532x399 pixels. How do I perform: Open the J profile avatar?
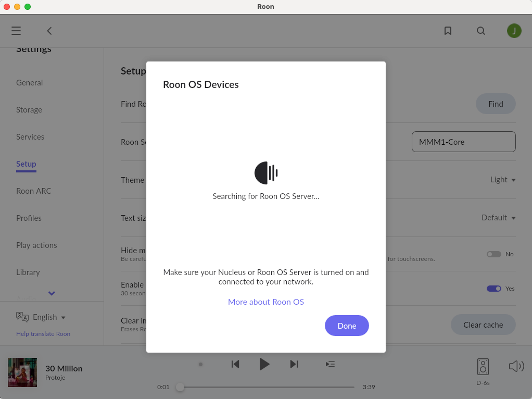click(514, 31)
